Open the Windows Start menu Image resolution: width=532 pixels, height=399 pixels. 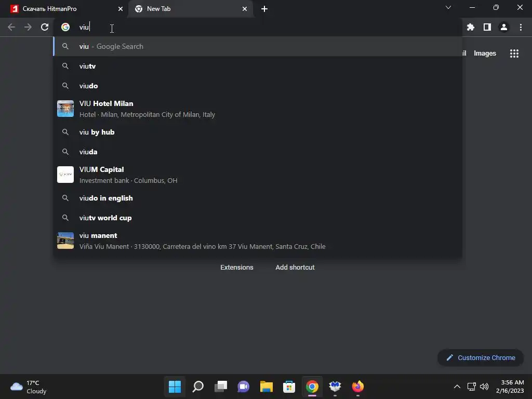point(175,387)
